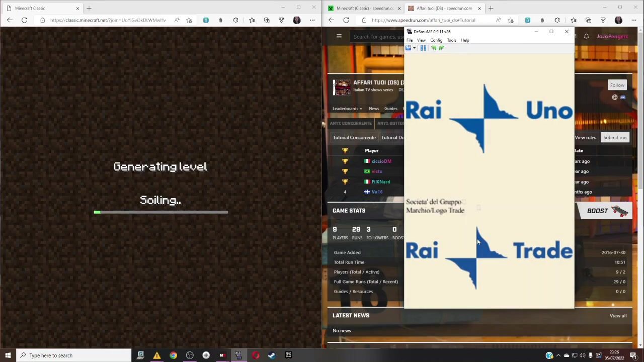Open Steam from the taskbar
644x362 pixels.
271,355
